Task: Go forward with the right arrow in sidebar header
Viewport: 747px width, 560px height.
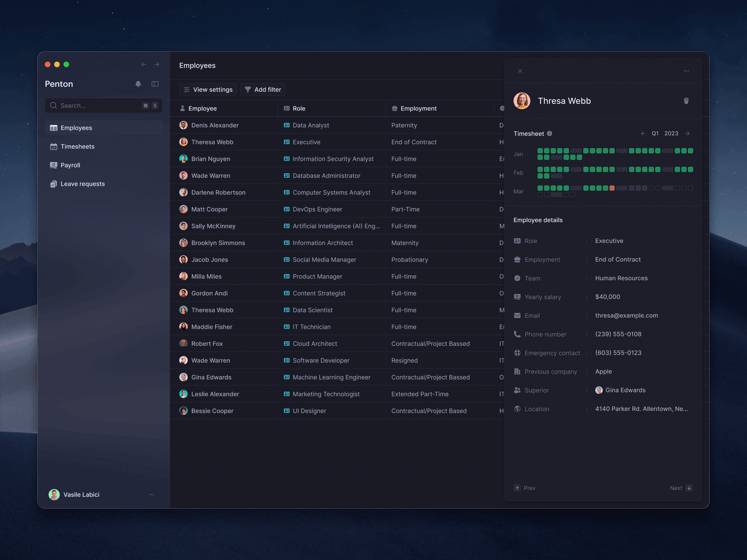Action: [x=157, y=64]
